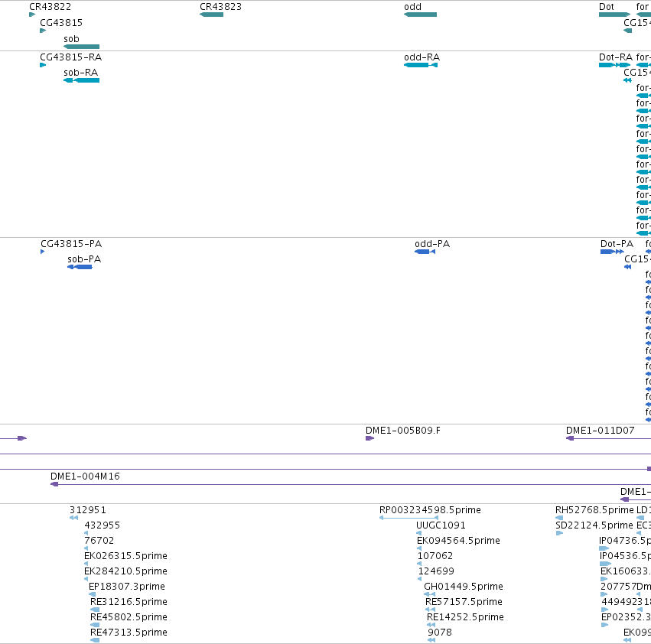
Task: Click the IP04736 EST label
Action: coord(625,541)
